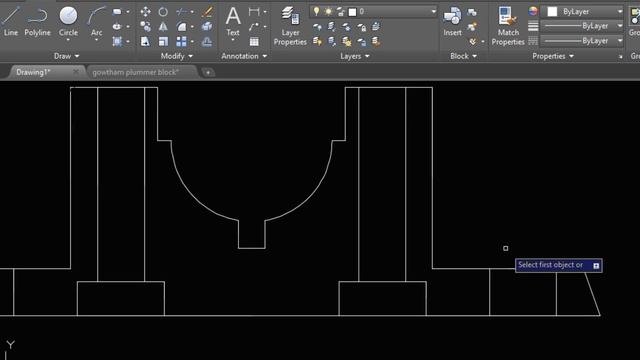Activate the Hatch tool
This screenshot has width=640, height=360.
click(x=117, y=41)
